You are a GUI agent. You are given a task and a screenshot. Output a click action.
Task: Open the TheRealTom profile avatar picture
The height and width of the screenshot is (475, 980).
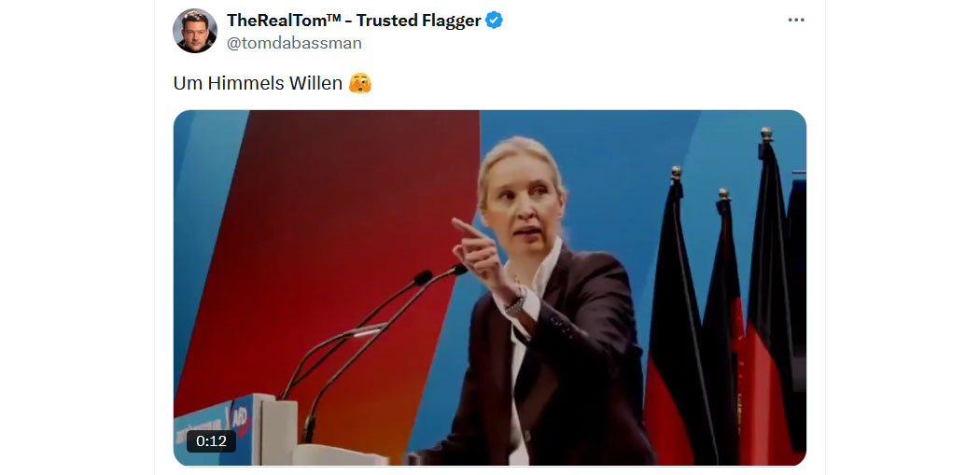[x=195, y=31]
